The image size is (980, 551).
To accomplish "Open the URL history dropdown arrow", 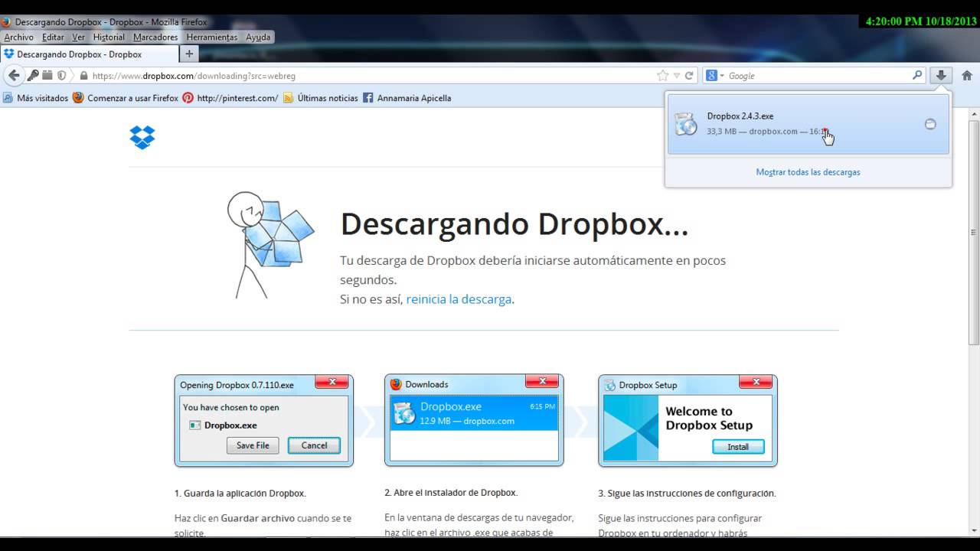I will coord(676,76).
